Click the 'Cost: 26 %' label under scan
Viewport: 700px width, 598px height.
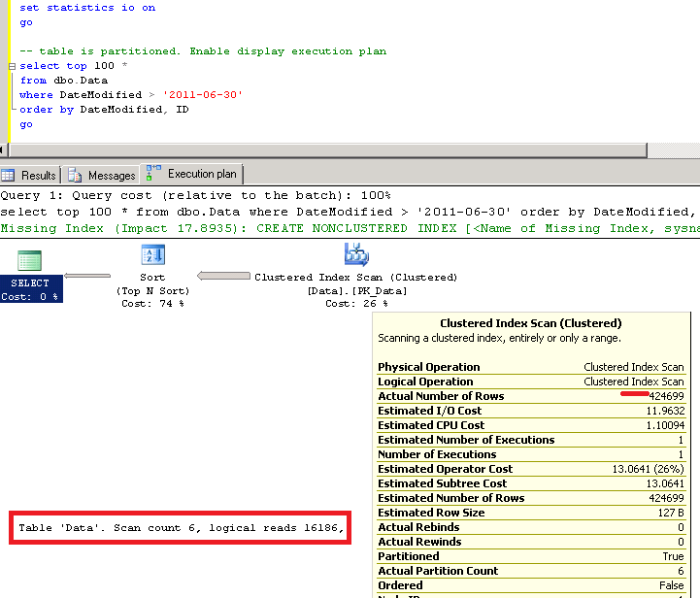click(356, 304)
